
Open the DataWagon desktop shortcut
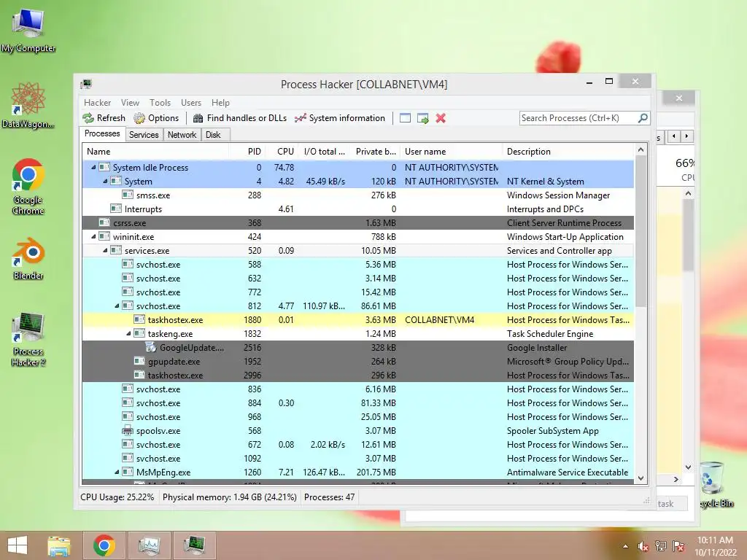click(28, 105)
